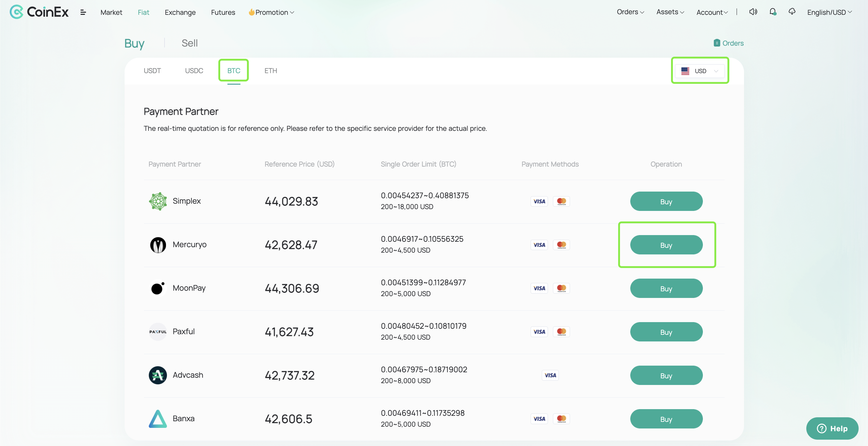Expand the Promotion menu
This screenshot has width=868, height=446.
tap(271, 12)
